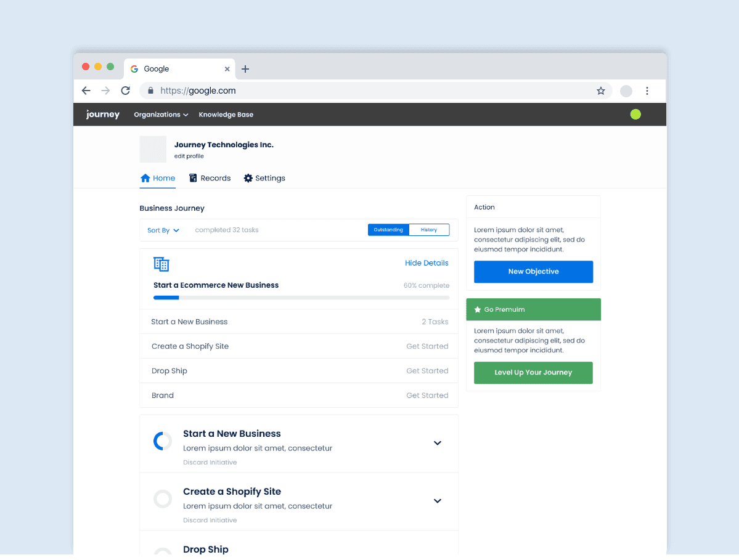Click the Start a New Business card heading
The height and width of the screenshot is (560, 739).
pyautogui.click(x=232, y=434)
